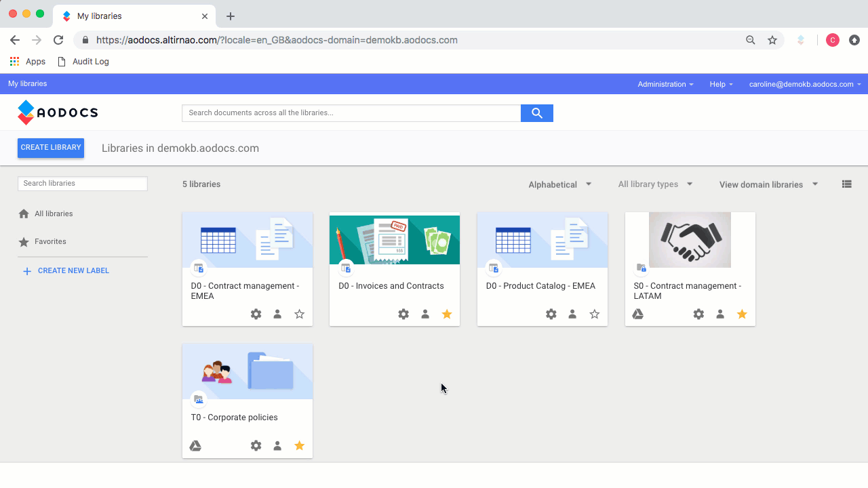Open the All library types filter
Viewport: 868px width, 488px height.
tap(655, 184)
